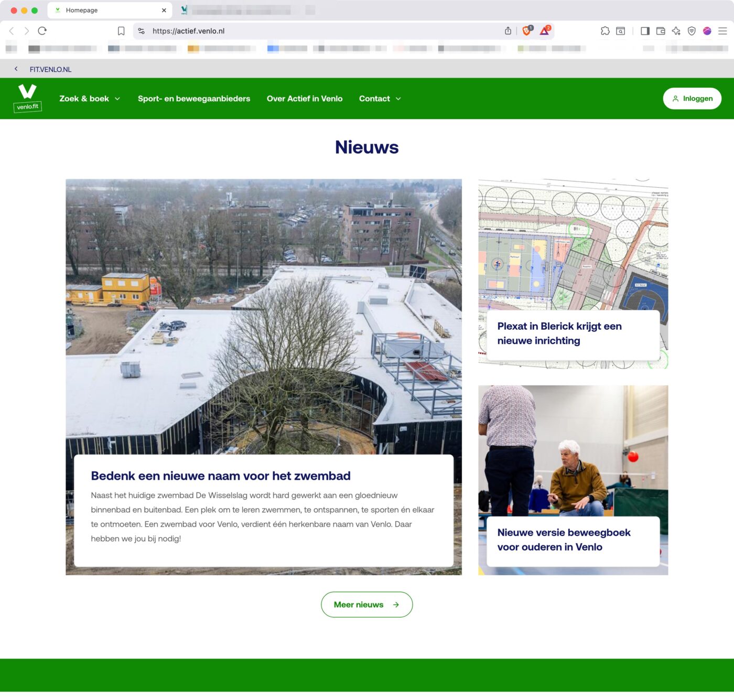Expand the Zoek & boek dropdown
The image size is (734, 700).
(x=90, y=99)
